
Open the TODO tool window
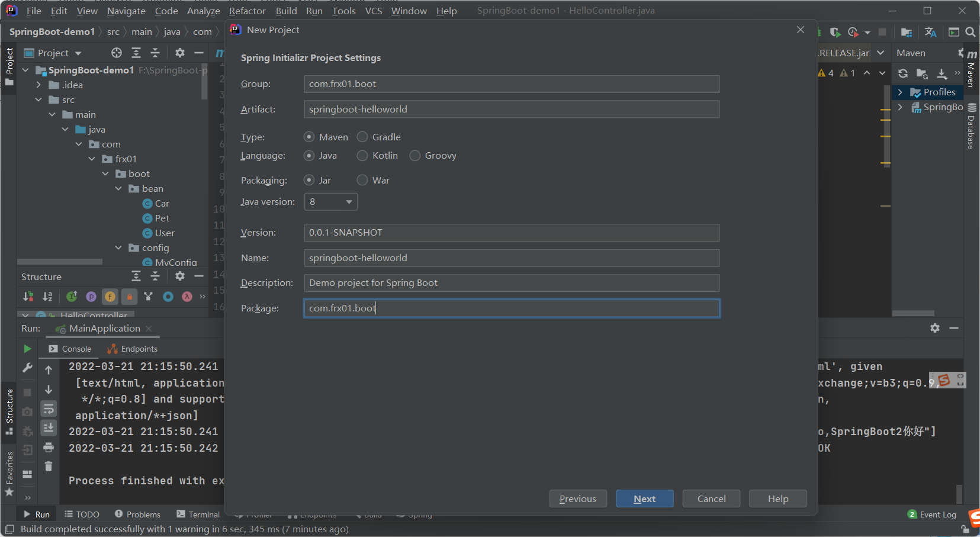[x=82, y=515]
